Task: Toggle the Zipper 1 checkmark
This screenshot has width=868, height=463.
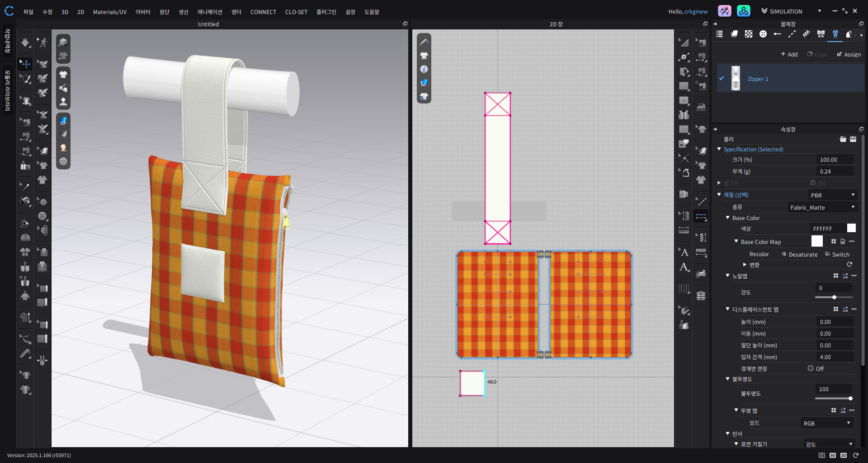Action: click(x=722, y=78)
